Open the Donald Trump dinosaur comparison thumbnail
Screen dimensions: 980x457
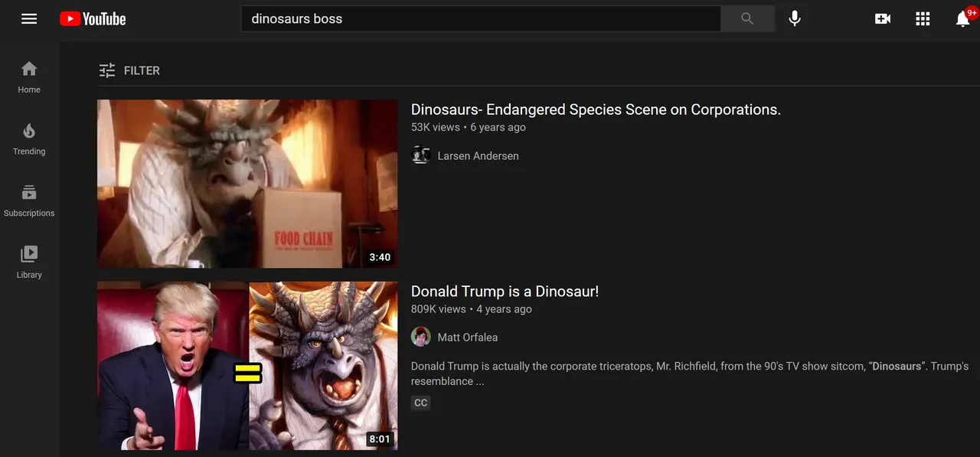pyautogui.click(x=247, y=365)
